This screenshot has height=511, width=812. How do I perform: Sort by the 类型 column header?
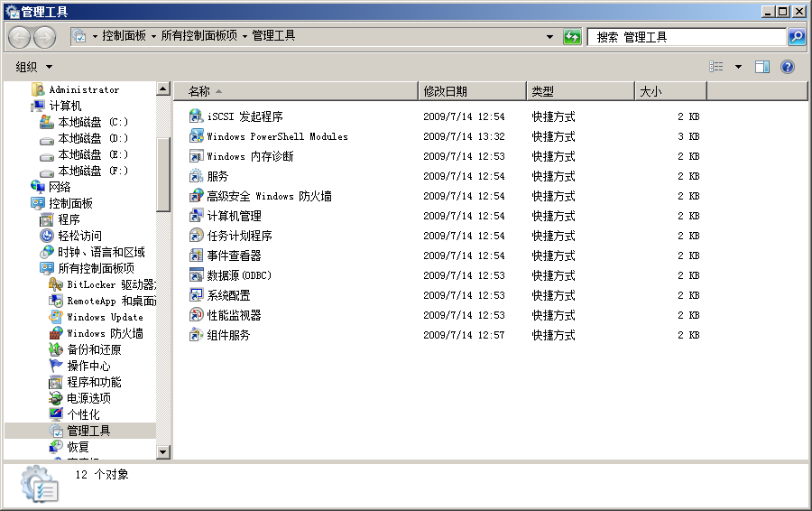543,91
